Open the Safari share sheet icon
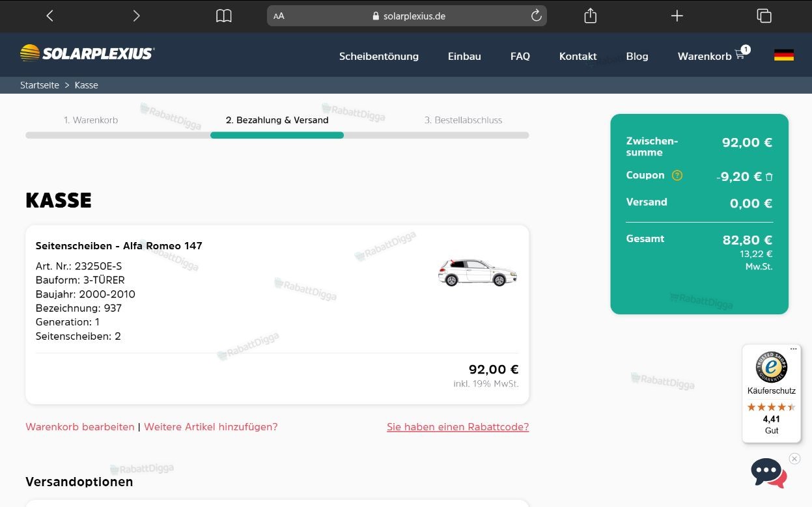Viewport: 812px width, 507px height. (x=590, y=16)
